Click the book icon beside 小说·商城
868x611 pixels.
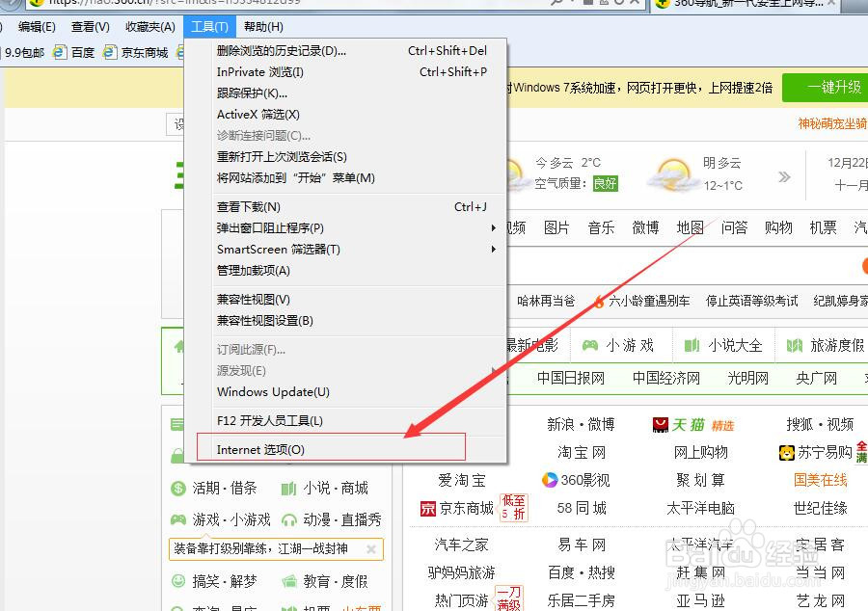(288, 489)
